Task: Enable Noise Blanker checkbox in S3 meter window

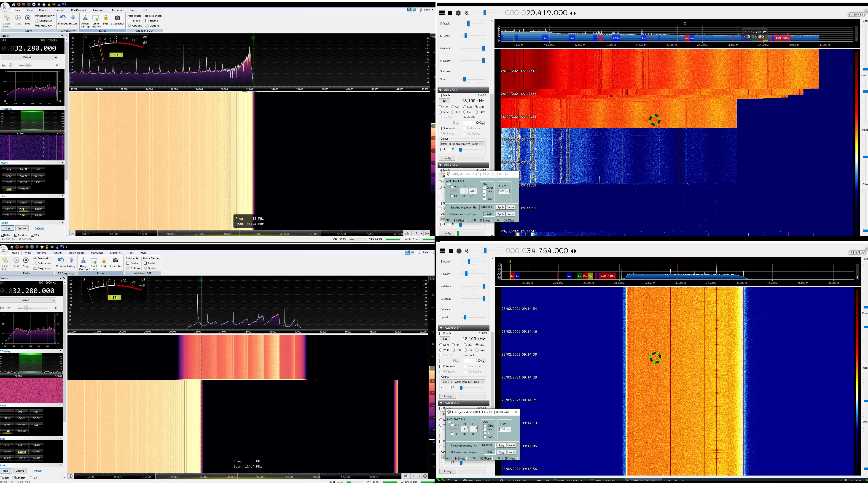Action: [x=147, y=21]
